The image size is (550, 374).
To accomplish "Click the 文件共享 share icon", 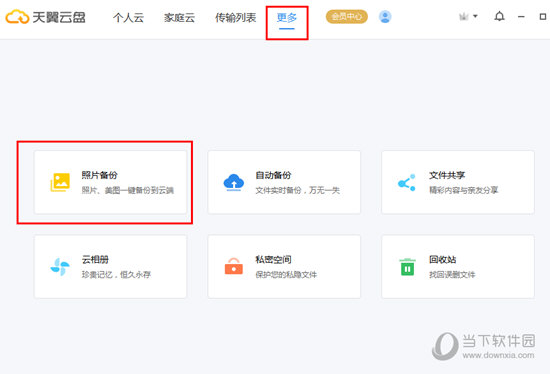I will pyautogui.click(x=407, y=182).
